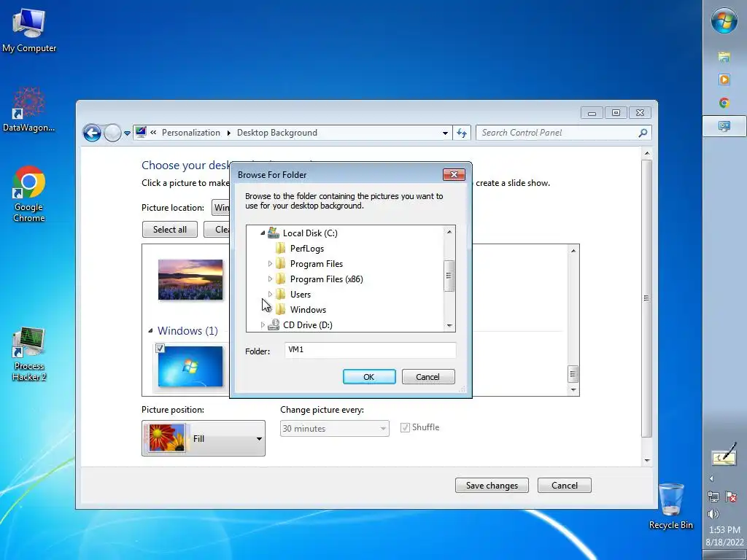The width and height of the screenshot is (747, 560).
Task: Expand the Program Files (x86) node
Action: point(270,279)
